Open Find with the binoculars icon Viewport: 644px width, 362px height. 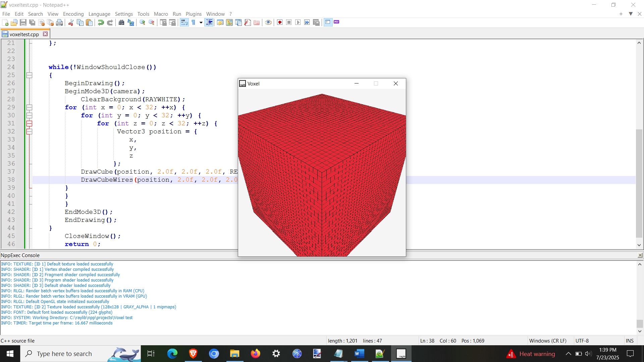pos(121,22)
